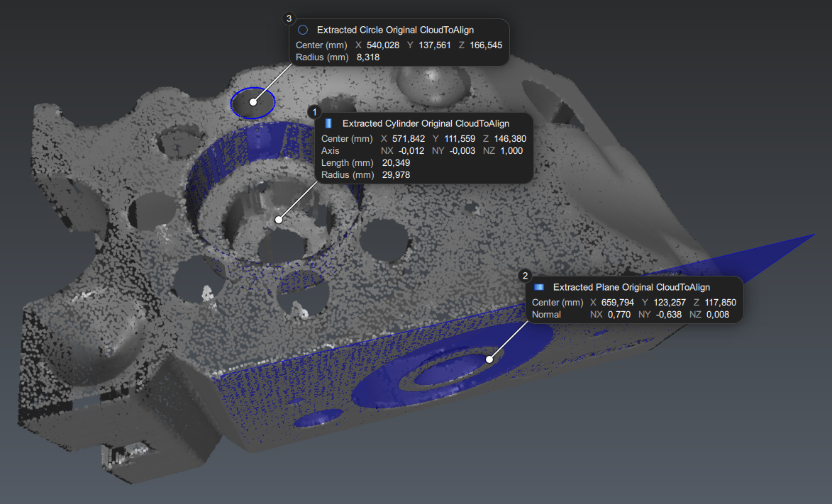
Task: Click the plane normal NX value 0,770
Action: coord(619,315)
